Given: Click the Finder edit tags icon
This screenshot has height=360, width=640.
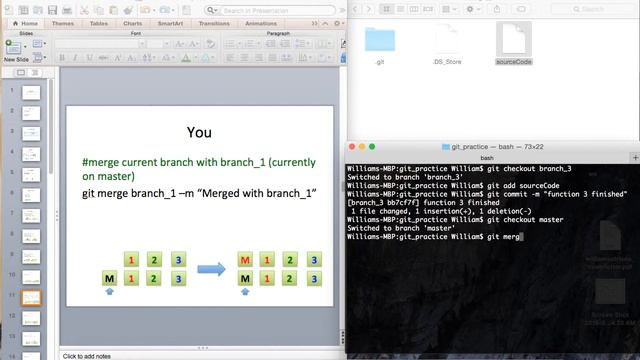Looking at the screenshot, I should (x=521, y=9).
